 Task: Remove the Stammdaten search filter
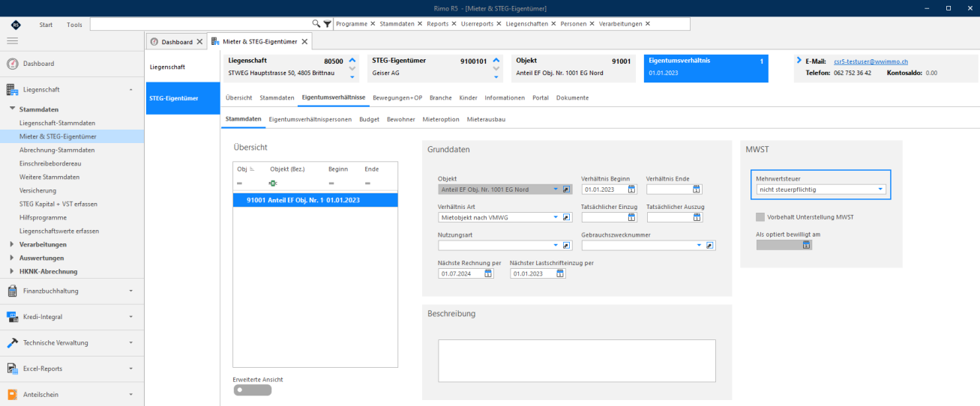420,24
